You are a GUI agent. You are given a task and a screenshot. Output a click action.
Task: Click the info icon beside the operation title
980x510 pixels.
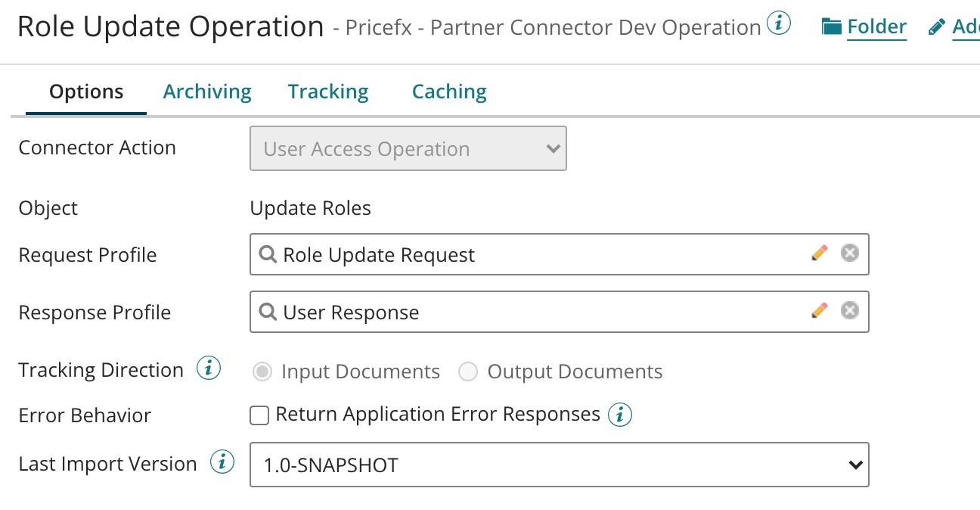[x=779, y=24]
